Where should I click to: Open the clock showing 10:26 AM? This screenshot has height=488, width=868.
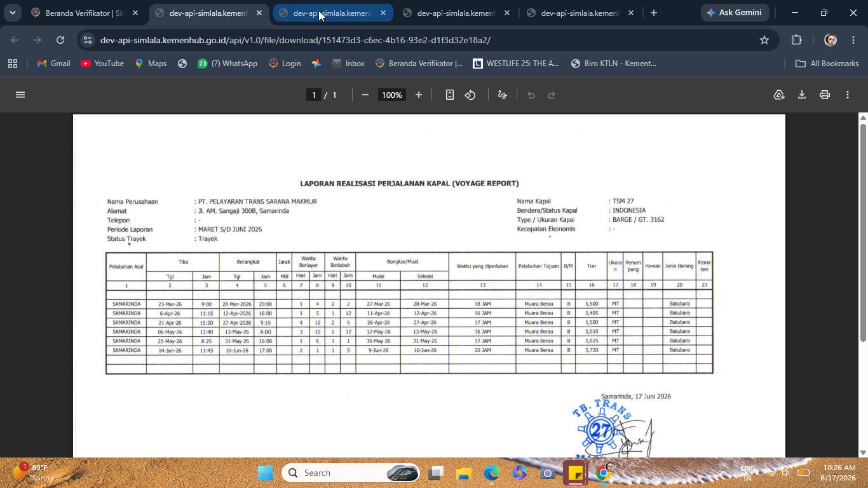pyautogui.click(x=839, y=473)
